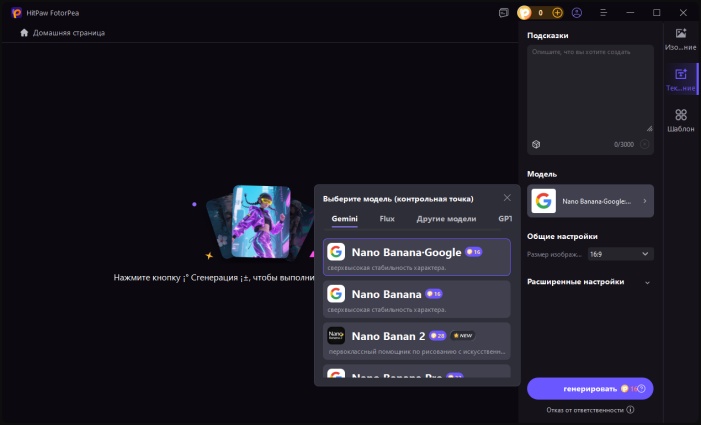Close the model selection popup
Viewport: 701px width, 425px height.
(507, 198)
